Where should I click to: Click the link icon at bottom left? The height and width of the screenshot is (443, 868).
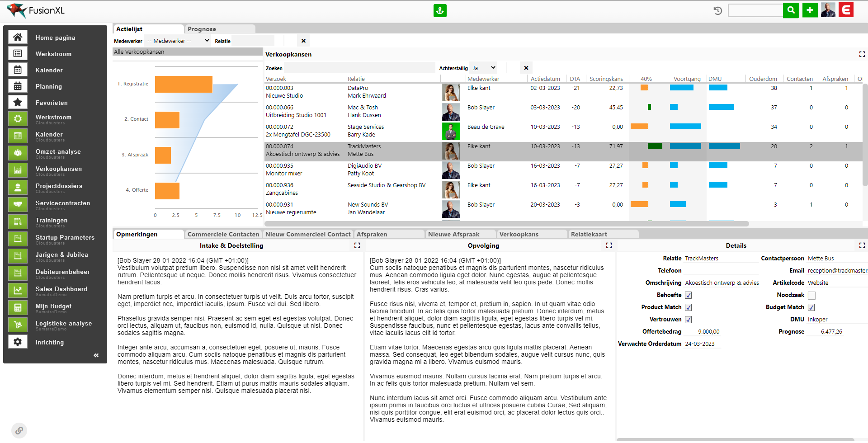(x=19, y=430)
